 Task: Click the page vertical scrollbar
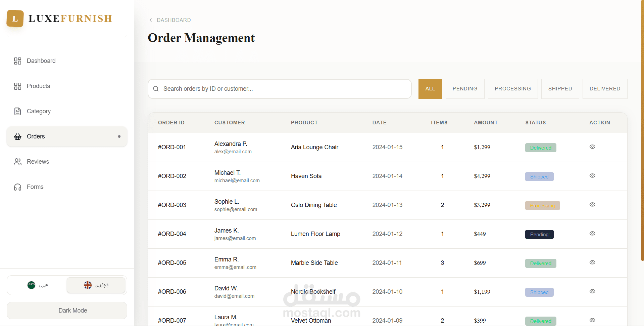pyautogui.click(x=642, y=130)
